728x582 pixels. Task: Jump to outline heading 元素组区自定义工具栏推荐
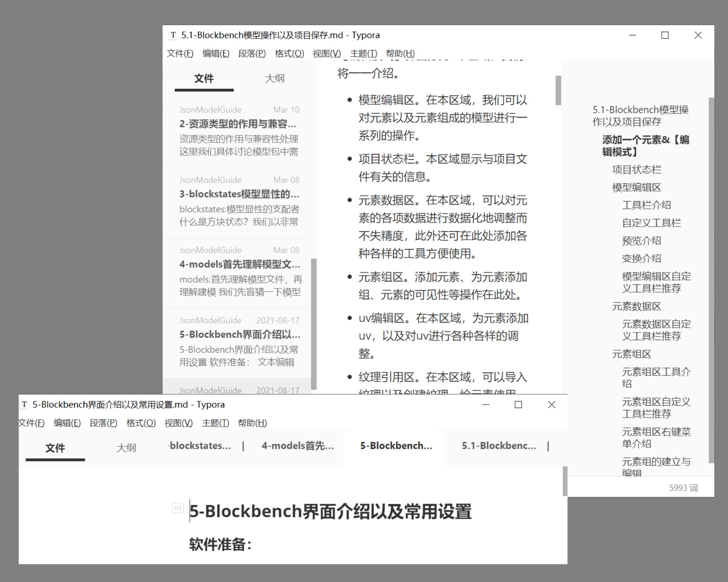tap(656, 408)
